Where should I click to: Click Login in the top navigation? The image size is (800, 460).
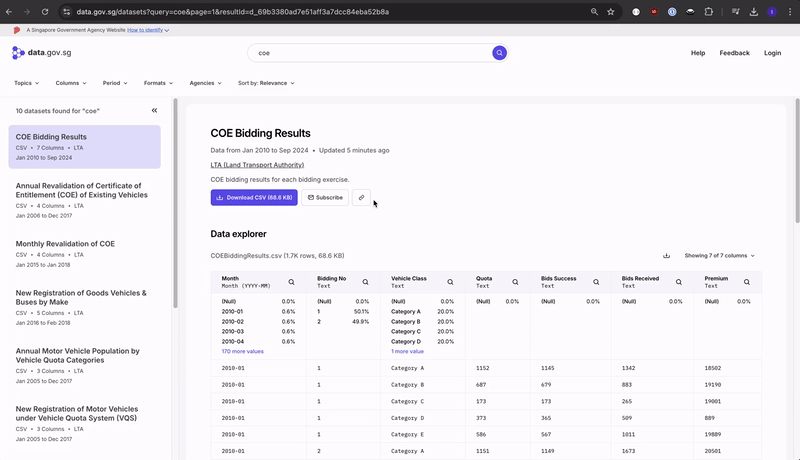tap(772, 53)
